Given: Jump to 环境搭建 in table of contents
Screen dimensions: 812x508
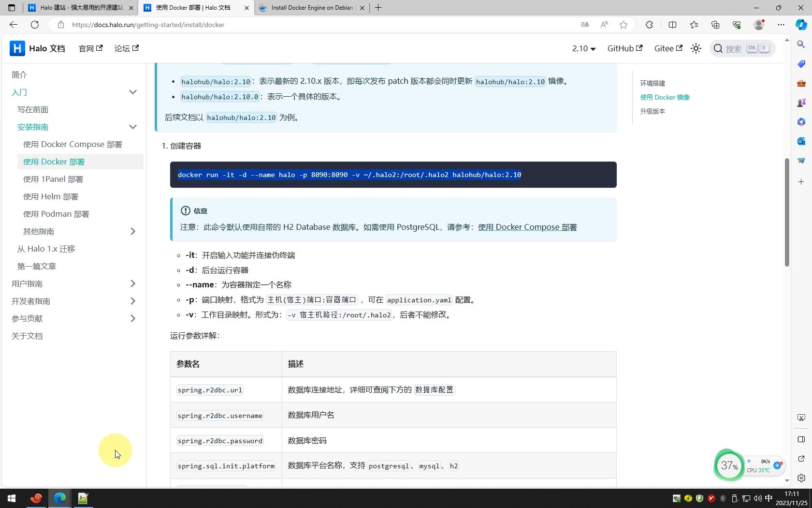Looking at the screenshot, I should click(652, 83).
